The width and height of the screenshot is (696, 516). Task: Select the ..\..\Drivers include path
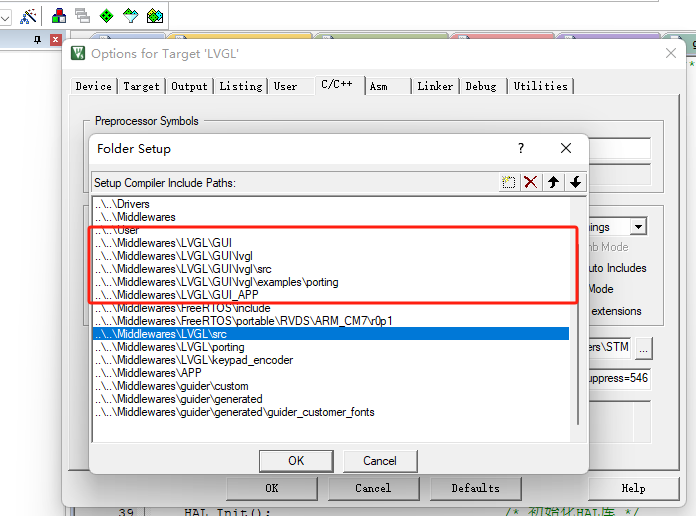pos(331,204)
